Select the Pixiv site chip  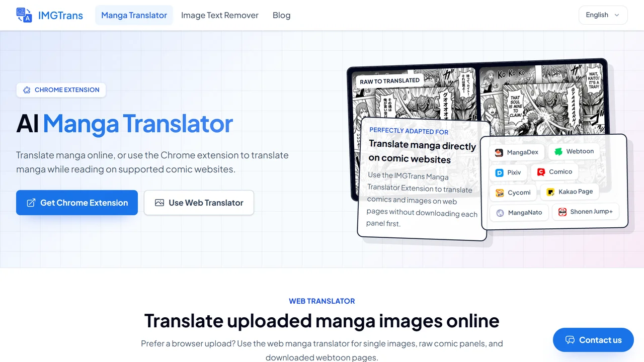(508, 172)
